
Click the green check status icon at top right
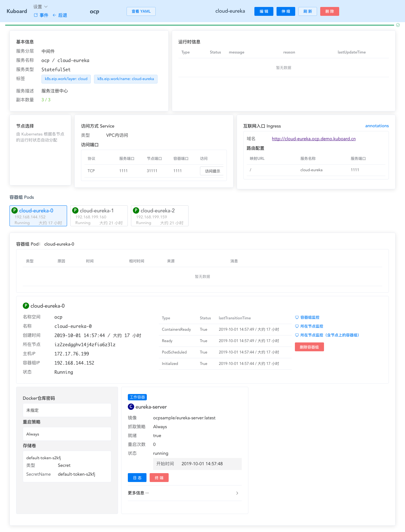[x=398, y=25]
